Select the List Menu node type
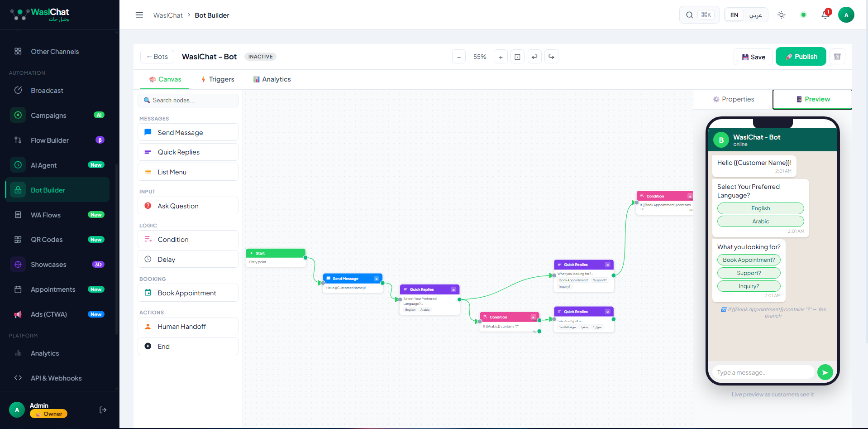The image size is (868, 429). 188,172
